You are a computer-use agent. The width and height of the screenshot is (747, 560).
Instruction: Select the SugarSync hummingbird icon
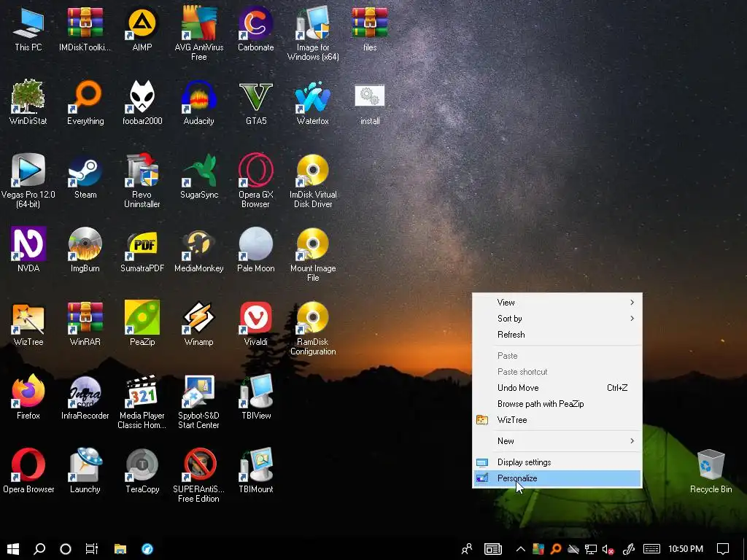click(198, 171)
